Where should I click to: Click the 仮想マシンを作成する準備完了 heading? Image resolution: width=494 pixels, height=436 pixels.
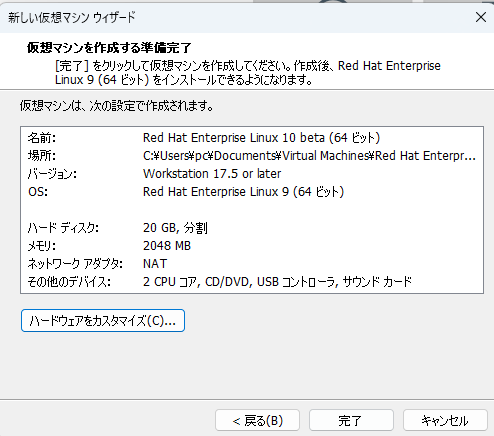click(x=109, y=48)
